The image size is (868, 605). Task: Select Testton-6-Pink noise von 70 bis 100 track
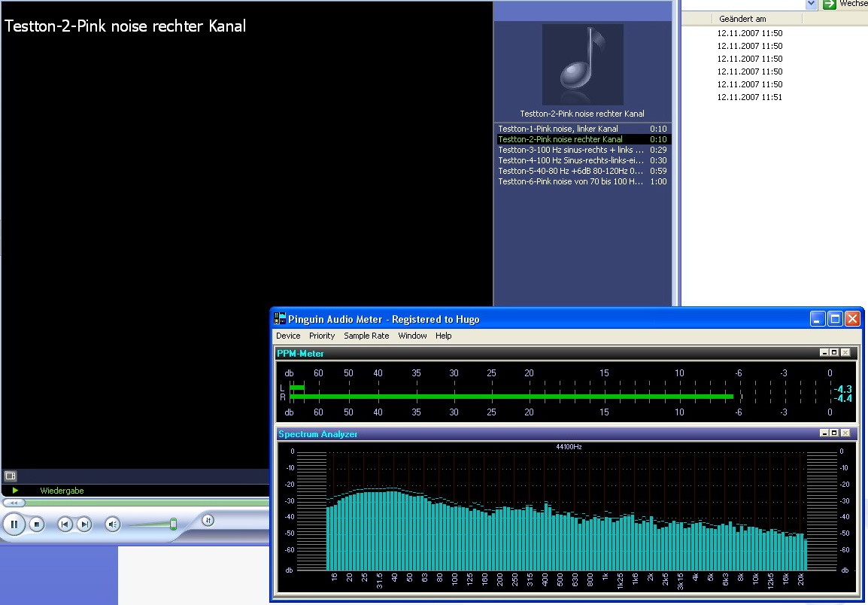pyautogui.click(x=582, y=181)
